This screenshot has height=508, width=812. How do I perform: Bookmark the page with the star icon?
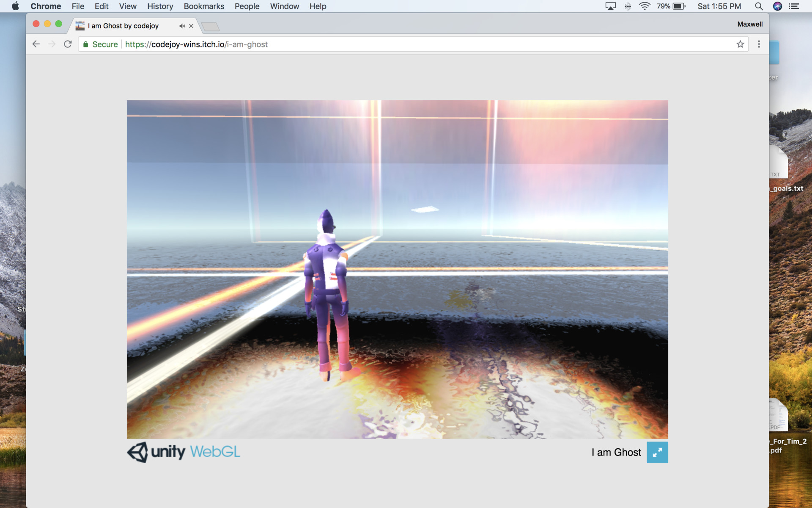(740, 44)
